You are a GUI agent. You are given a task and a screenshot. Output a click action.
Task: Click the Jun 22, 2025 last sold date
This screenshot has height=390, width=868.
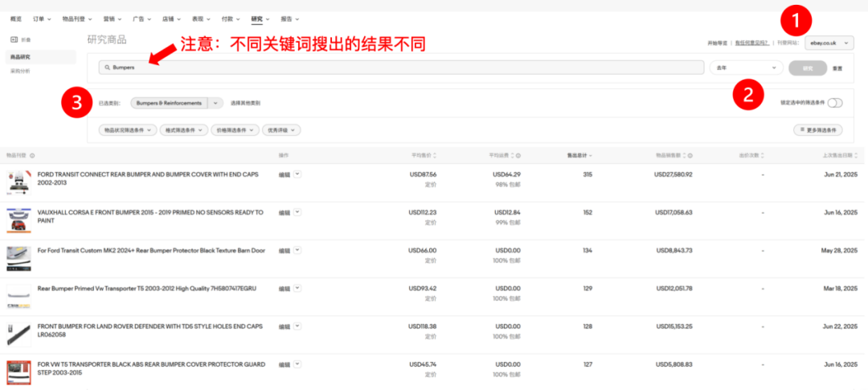click(841, 326)
